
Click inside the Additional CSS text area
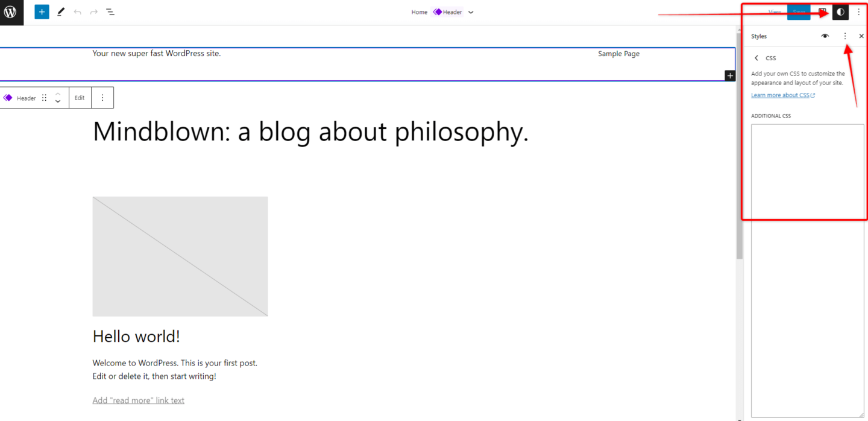[807, 271]
